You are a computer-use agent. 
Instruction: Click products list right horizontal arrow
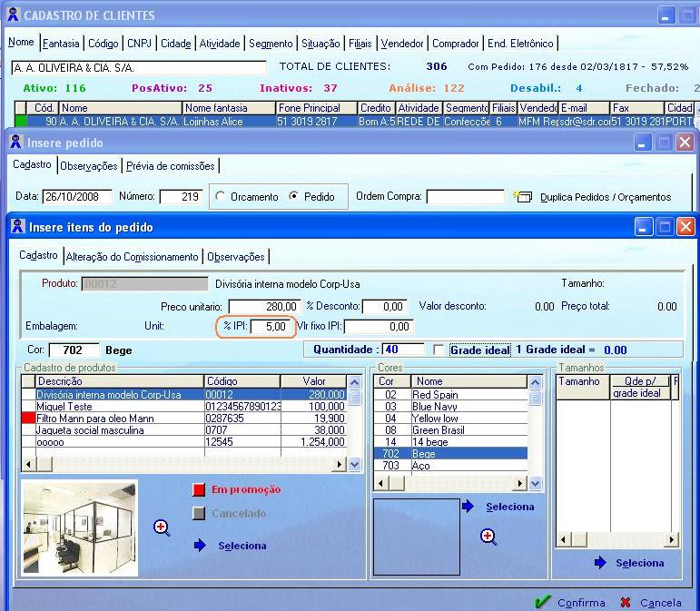tap(340, 464)
